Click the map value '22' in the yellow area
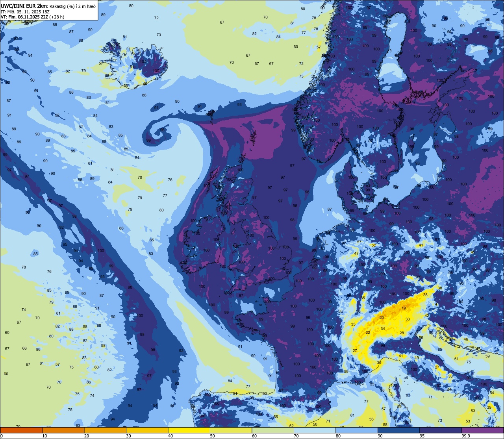Image resolution: width=504 pixels, height=439 pixels. tap(368, 333)
